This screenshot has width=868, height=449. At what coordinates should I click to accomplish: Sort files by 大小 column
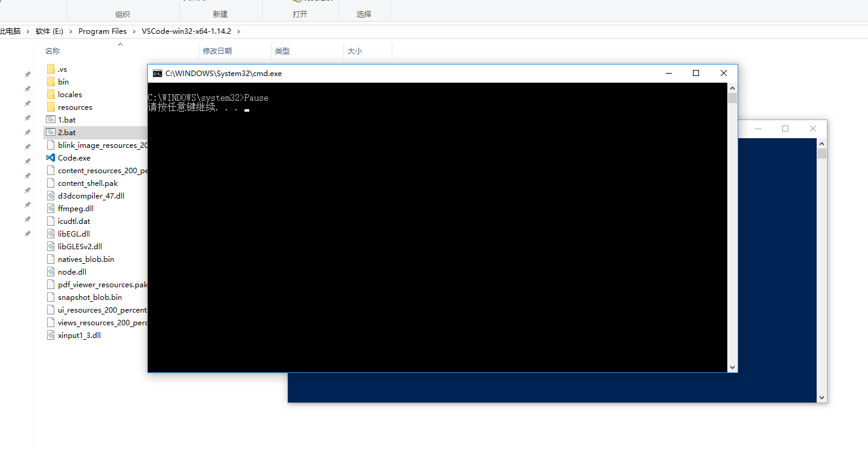(x=354, y=51)
